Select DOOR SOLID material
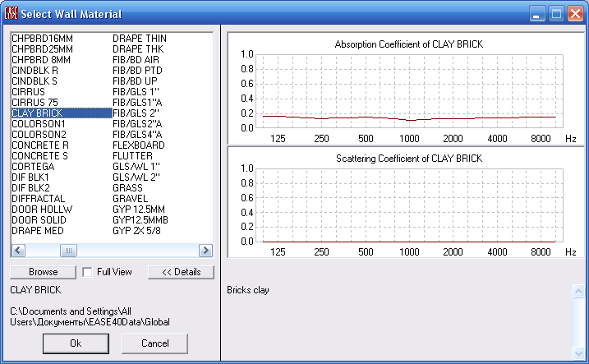This screenshot has height=364, width=589. 39,219
